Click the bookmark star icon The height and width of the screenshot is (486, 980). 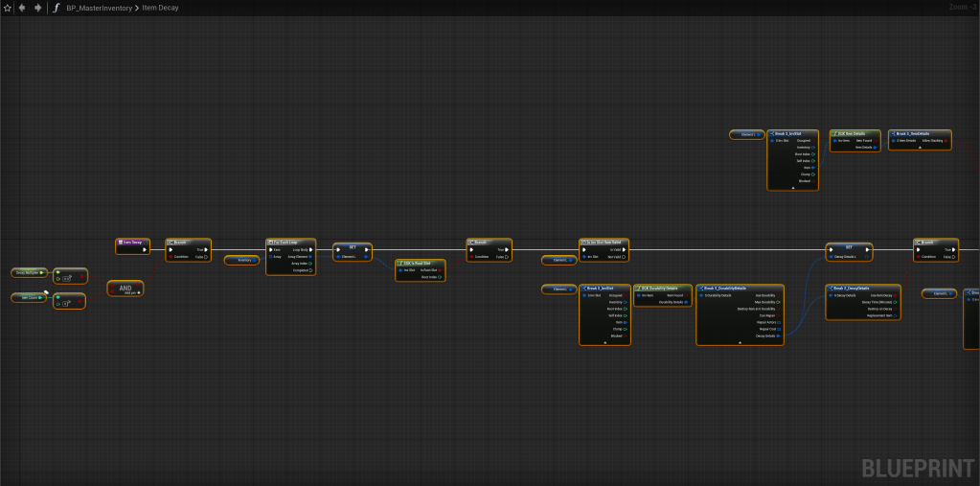pos(8,8)
